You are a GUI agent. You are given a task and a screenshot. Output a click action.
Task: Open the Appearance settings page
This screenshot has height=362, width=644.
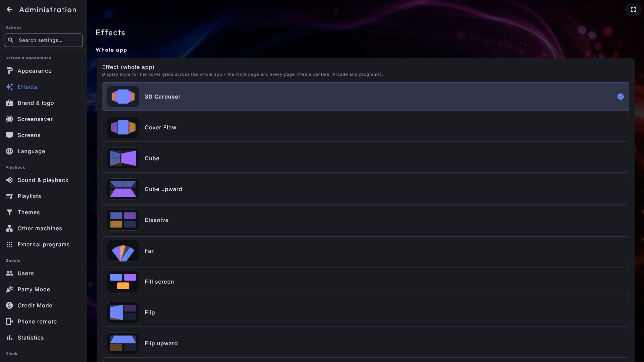(44, 71)
